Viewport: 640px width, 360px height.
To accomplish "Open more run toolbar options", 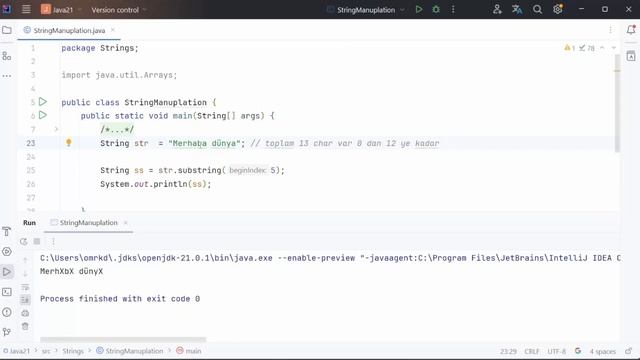I will click(x=53, y=241).
